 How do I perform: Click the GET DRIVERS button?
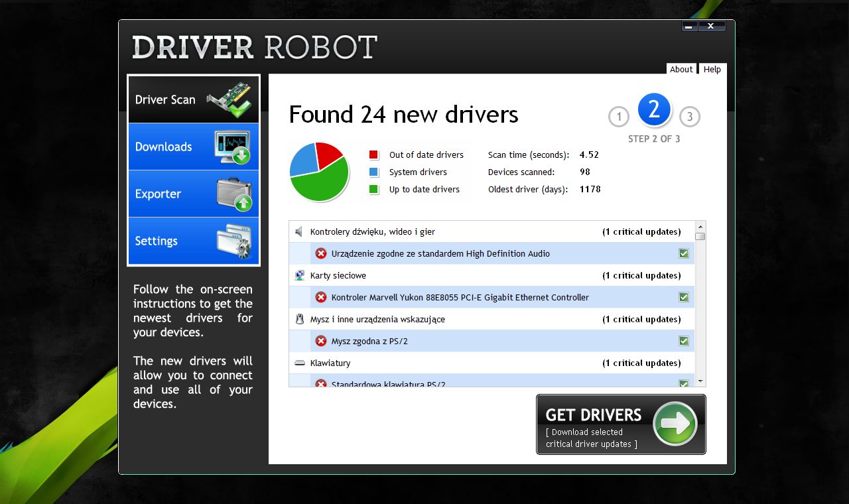[621, 424]
